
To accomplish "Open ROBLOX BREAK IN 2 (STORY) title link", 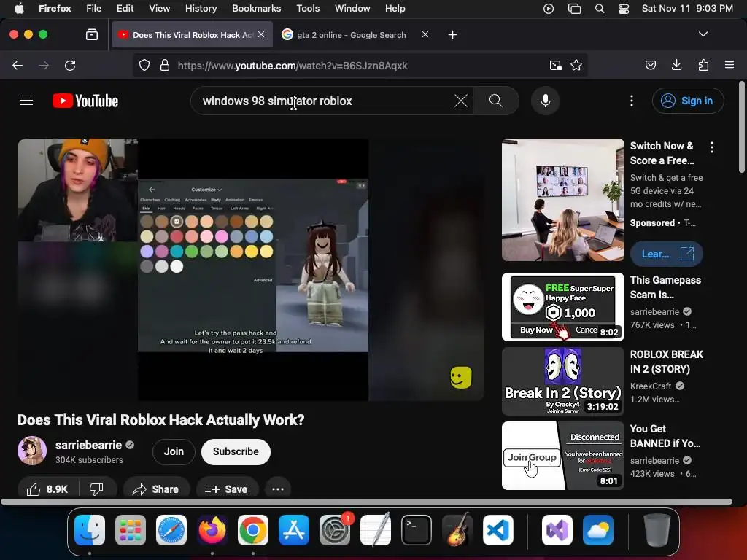I will [667, 362].
